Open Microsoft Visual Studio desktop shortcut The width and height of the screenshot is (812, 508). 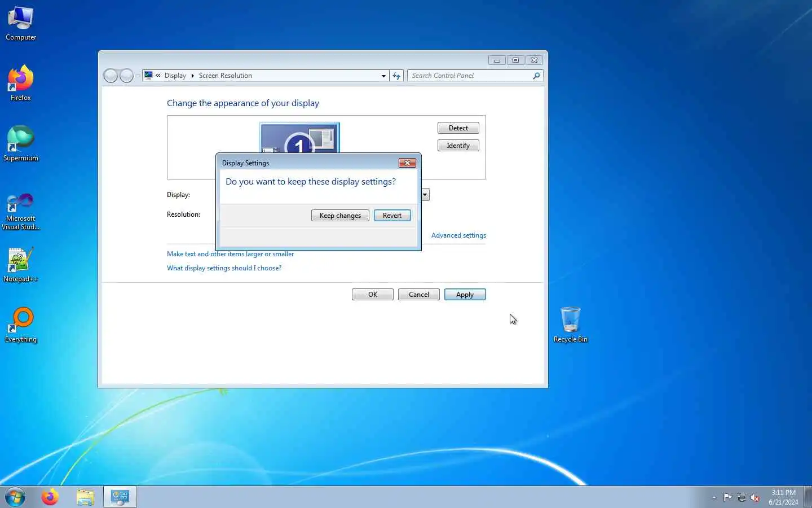coord(21,212)
